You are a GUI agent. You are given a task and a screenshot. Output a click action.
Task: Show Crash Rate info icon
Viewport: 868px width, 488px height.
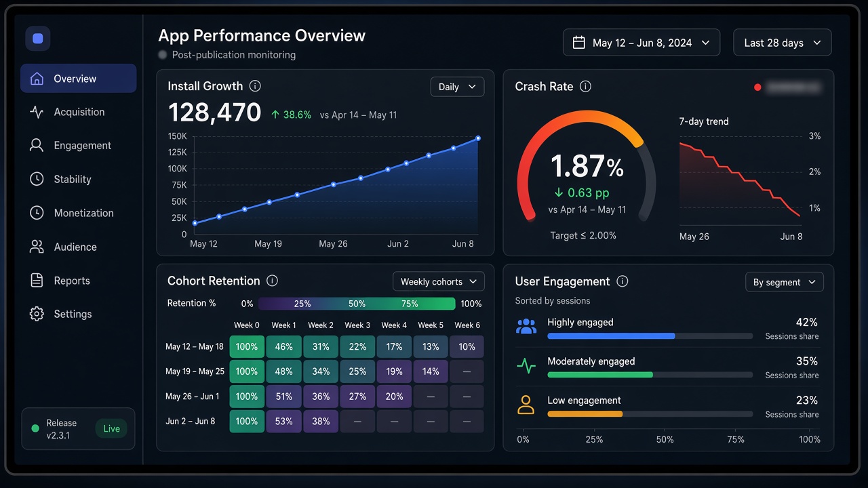coord(586,86)
